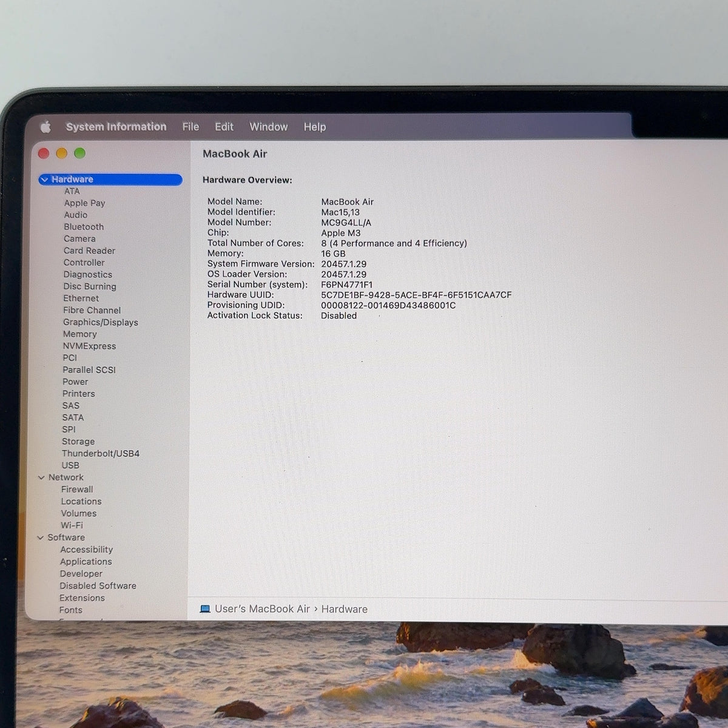Select Accessibility in the sidebar

pos(86,550)
